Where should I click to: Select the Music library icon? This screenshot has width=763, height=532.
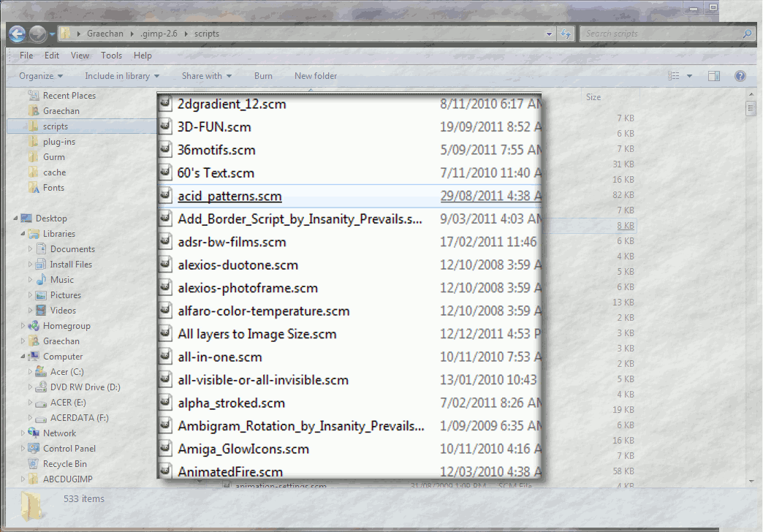[x=42, y=280]
